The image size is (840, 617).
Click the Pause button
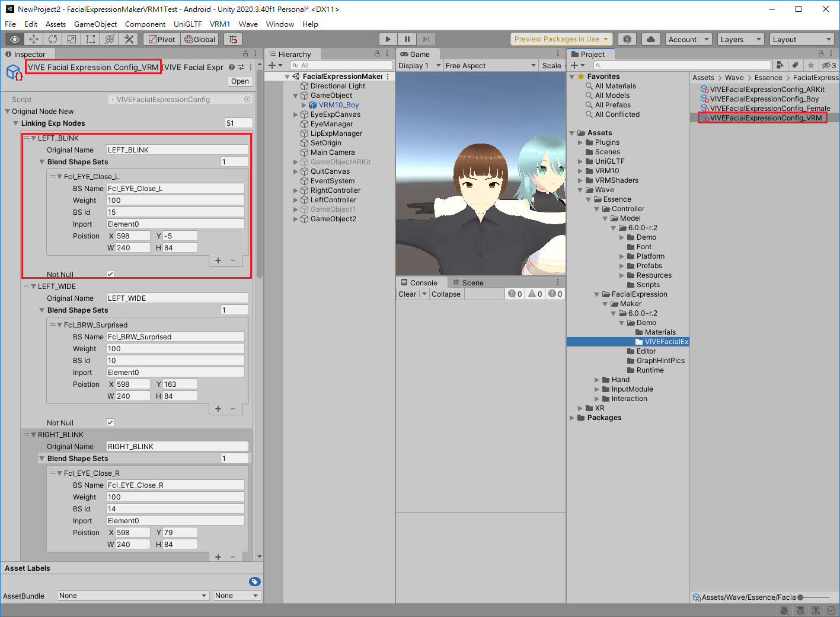pyautogui.click(x=407, y=39)
